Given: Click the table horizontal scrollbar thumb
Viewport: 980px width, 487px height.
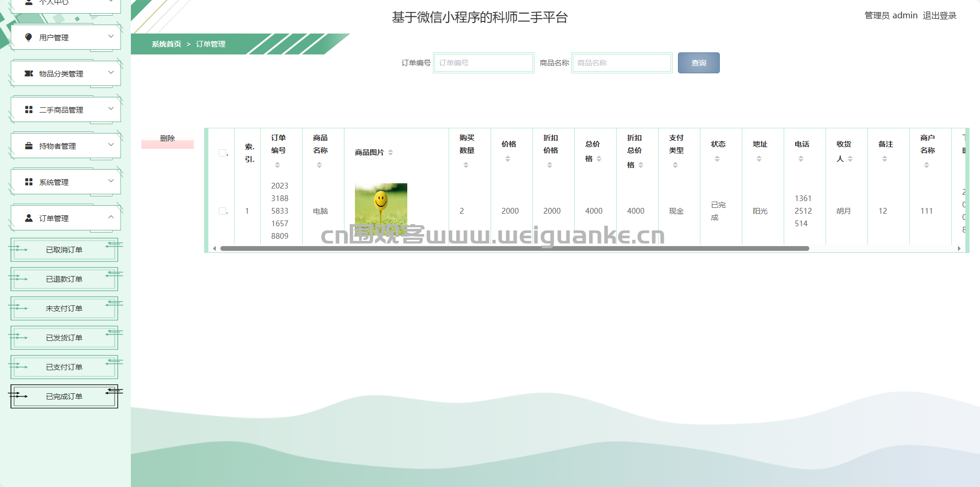Looking at the screenshot, I should click(x=515, y=248).
